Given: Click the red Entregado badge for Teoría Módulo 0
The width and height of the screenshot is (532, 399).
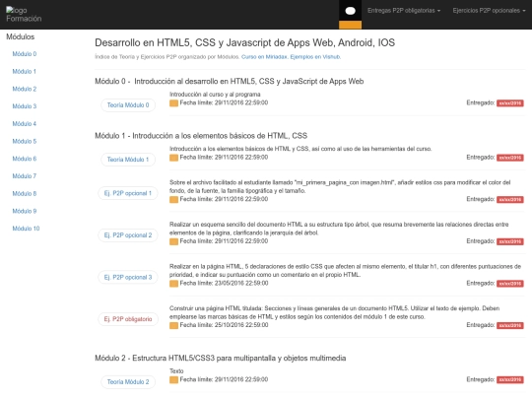Looking at the screenshot, I should [x=510, y=103].
